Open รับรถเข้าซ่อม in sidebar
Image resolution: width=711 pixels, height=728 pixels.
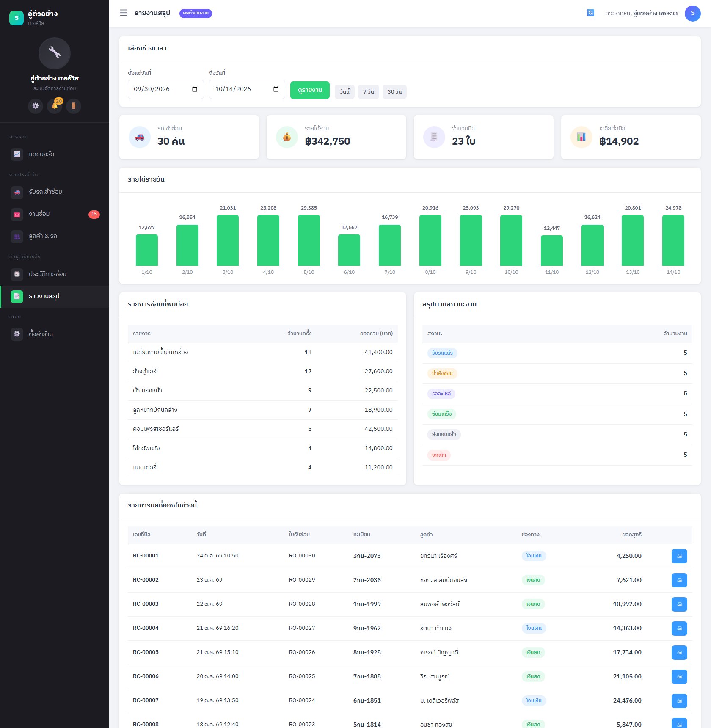coord(55,192)
